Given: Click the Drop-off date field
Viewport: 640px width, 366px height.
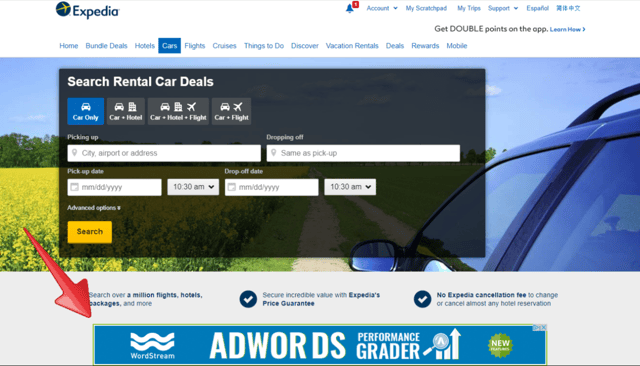Looking at the screenshot, I should pos(271,187).
